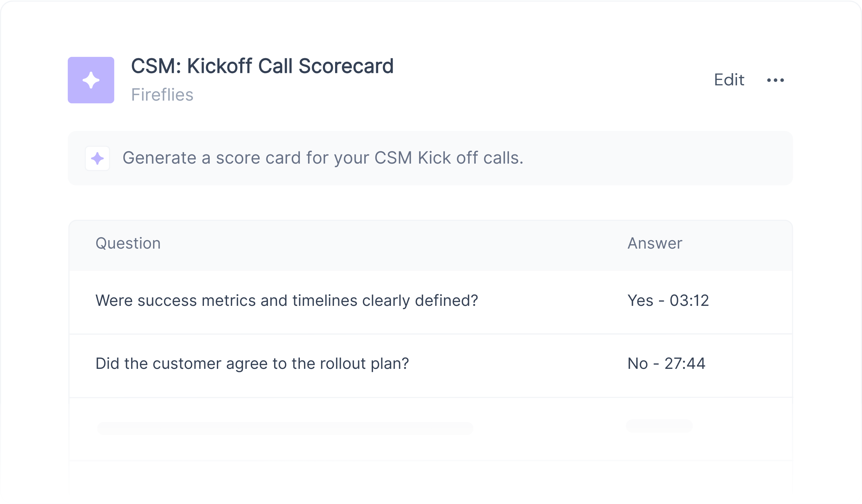
Task: Jump to the 27:44 timestamp
Action: tap(685, 364)
